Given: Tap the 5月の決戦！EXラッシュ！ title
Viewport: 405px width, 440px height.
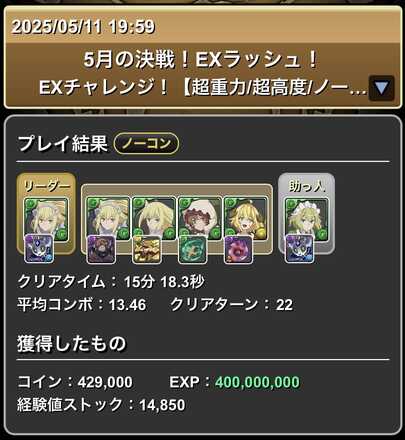Looking at the screenshot, I should pos(201,60).
